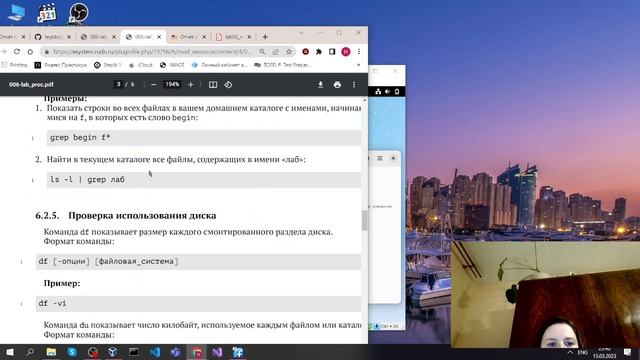Open Visual Studio Code from taskbar
Screen dimensions: 640x360
click(155, 352)
